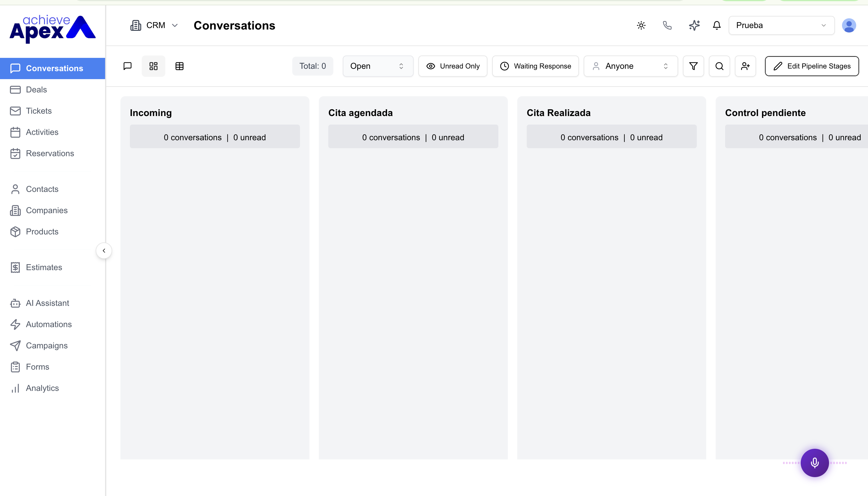The width and height of the screenshot is (868, 496).
Task: Collapse the sidebar with the chevron
Action: tap(104, 251)
